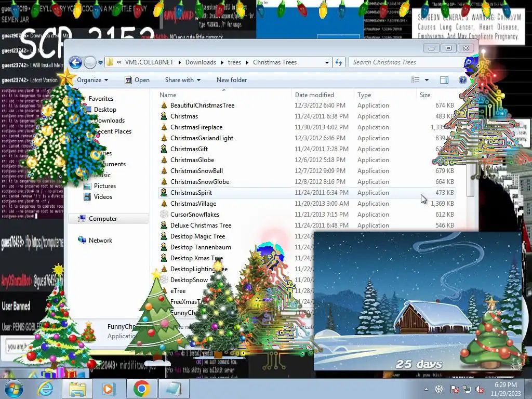Click the snowflake tray icon
Image resolution: width=532 pixels, height=399 pixels.
[438, 389]
